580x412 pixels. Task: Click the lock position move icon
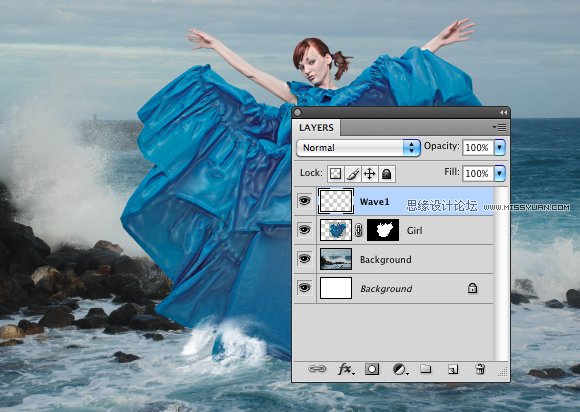pyautogui.click(x=370, y=173)
